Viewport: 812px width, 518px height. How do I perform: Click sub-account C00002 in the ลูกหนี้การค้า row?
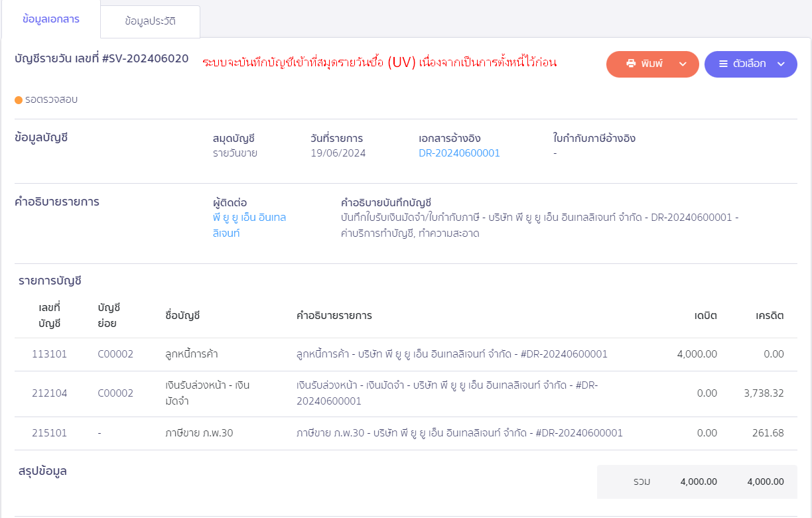click(115, 354)
